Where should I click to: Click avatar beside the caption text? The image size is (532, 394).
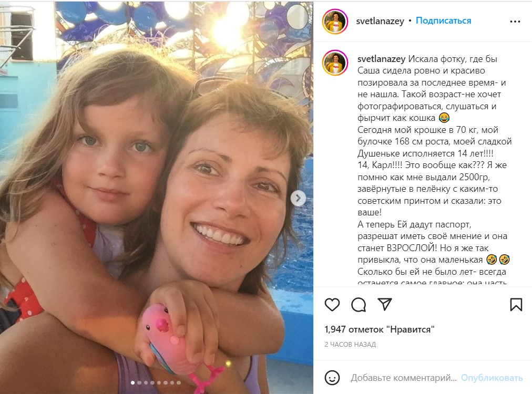point(335,64)
